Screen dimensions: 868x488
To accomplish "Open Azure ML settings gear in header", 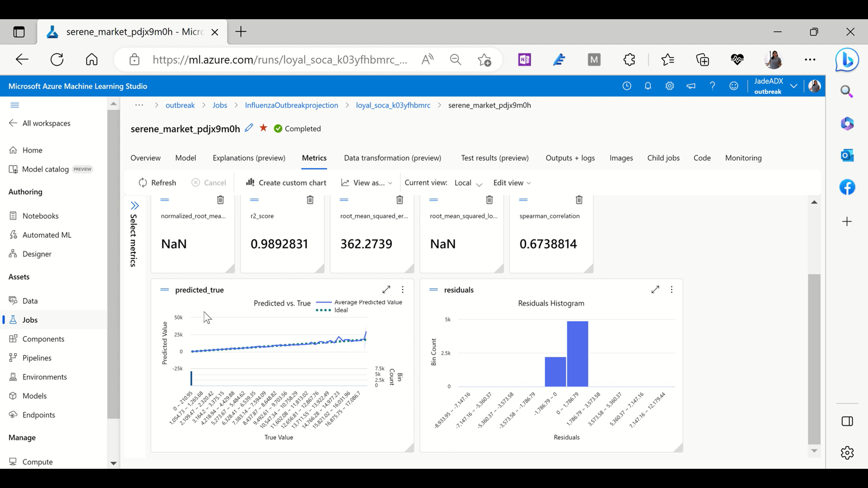I will [x=670, y=86].
